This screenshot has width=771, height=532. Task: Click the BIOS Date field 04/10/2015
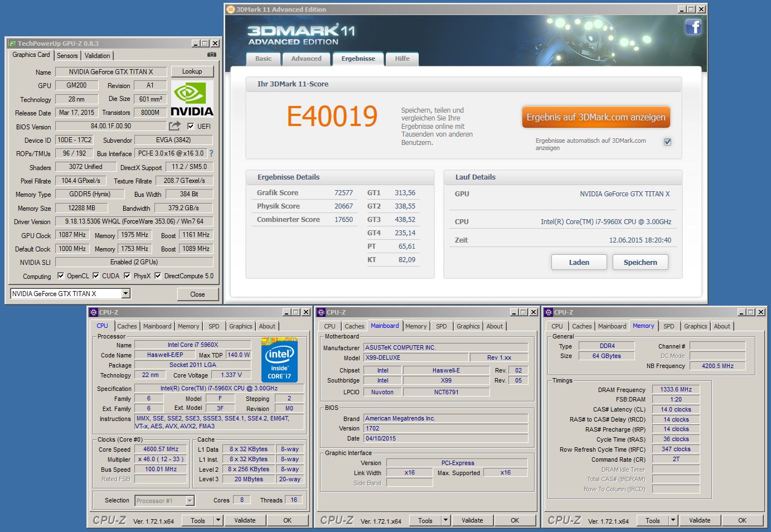point(445,438)
